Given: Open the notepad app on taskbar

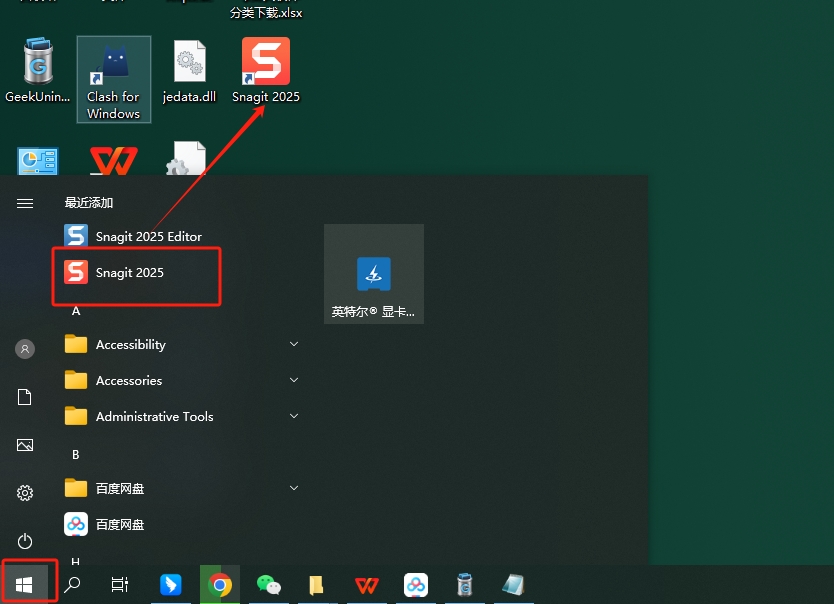Looking at the screenshot, I should [513, 585].
